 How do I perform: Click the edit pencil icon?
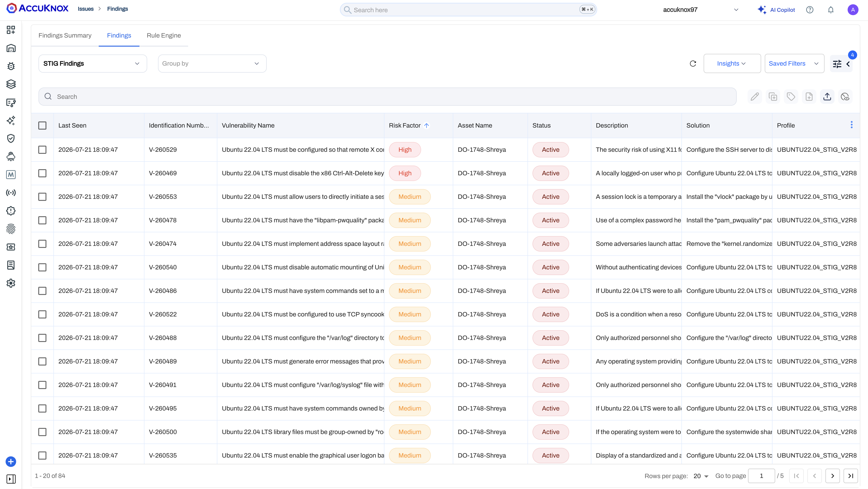[x=755, y=97]
